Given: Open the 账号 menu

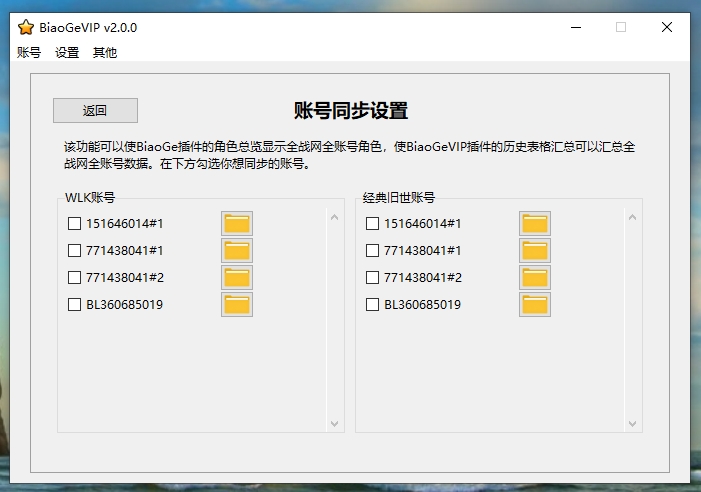Looking at the screenshot, I should [29, 53].
